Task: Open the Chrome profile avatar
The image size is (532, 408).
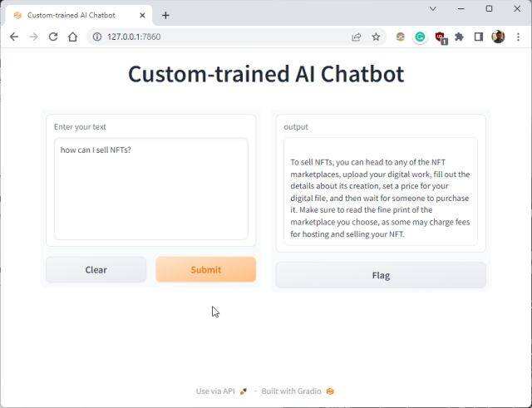Action: pyautogui.click(x=498, y=37)
